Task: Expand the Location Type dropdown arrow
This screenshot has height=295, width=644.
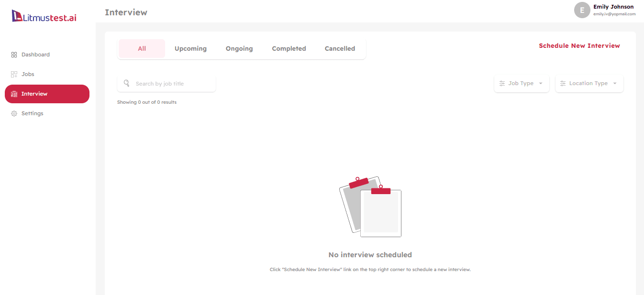Action: coord(615,84)
